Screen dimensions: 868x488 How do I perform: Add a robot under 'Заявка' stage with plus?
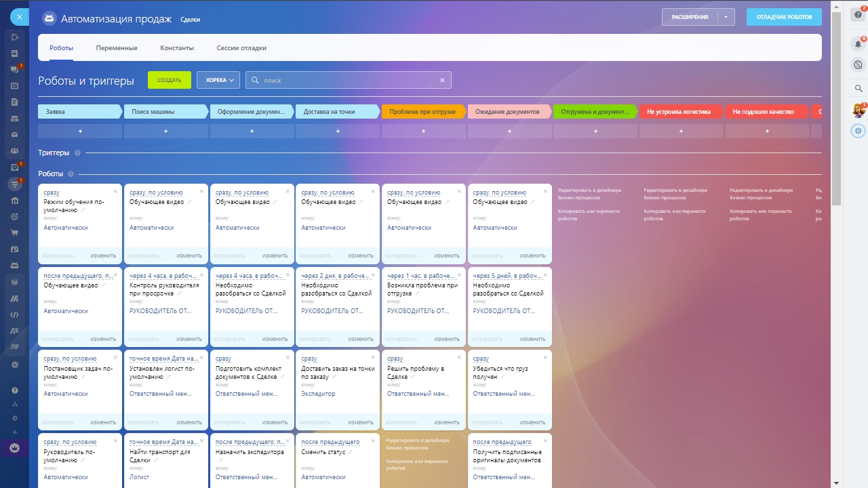point(80,131)
